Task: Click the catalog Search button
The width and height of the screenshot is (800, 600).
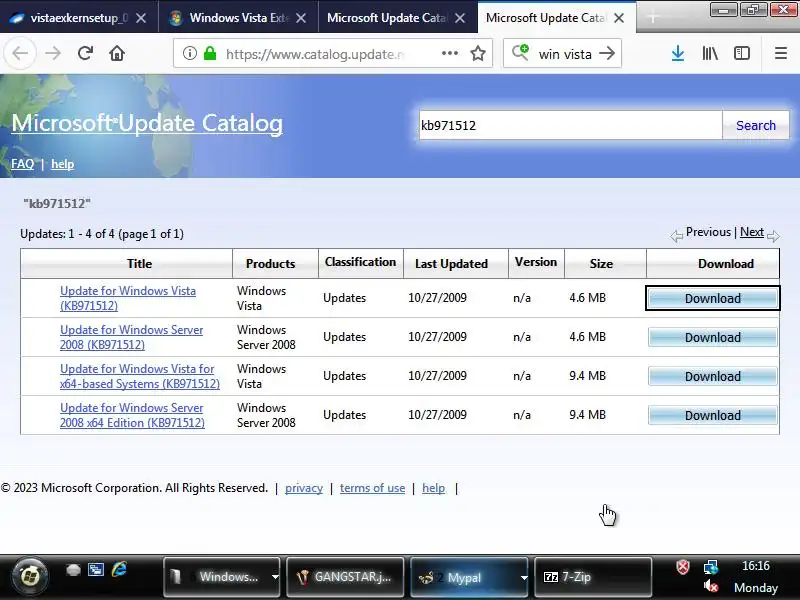Action: click(x=756, y=125)
